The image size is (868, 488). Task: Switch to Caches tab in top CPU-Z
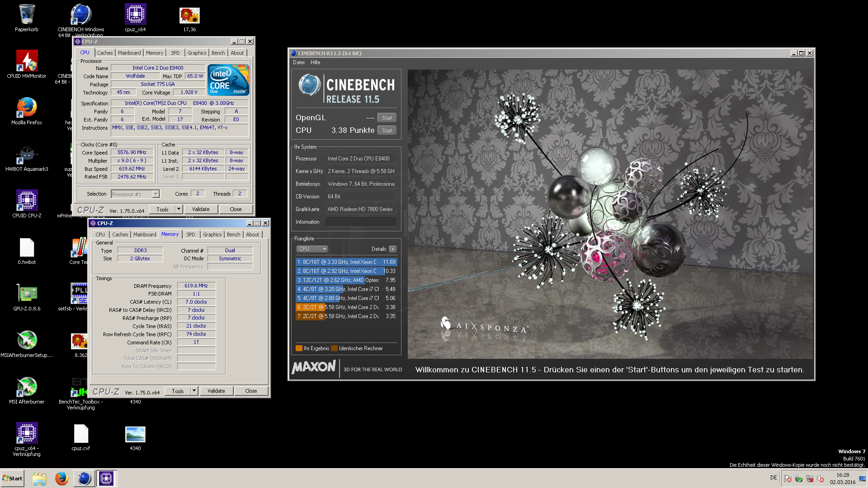(105, 53)
